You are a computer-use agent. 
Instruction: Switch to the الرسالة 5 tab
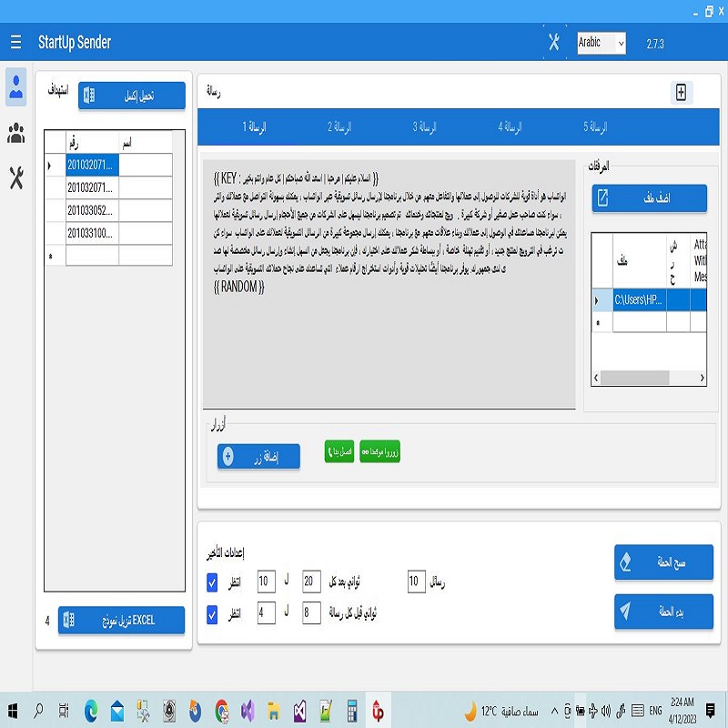595,127
